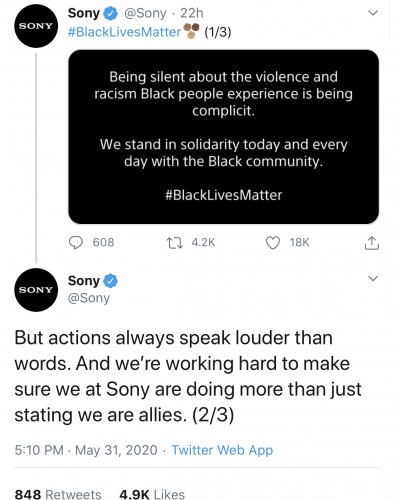The width and height of the screenshot is (394, 500).
Task: Click the @Sony handle under second tweet
Action: [89, 298]
